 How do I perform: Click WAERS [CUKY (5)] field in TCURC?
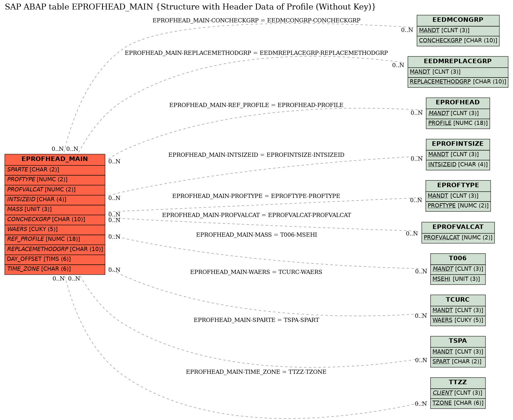(x=458, y=320)
